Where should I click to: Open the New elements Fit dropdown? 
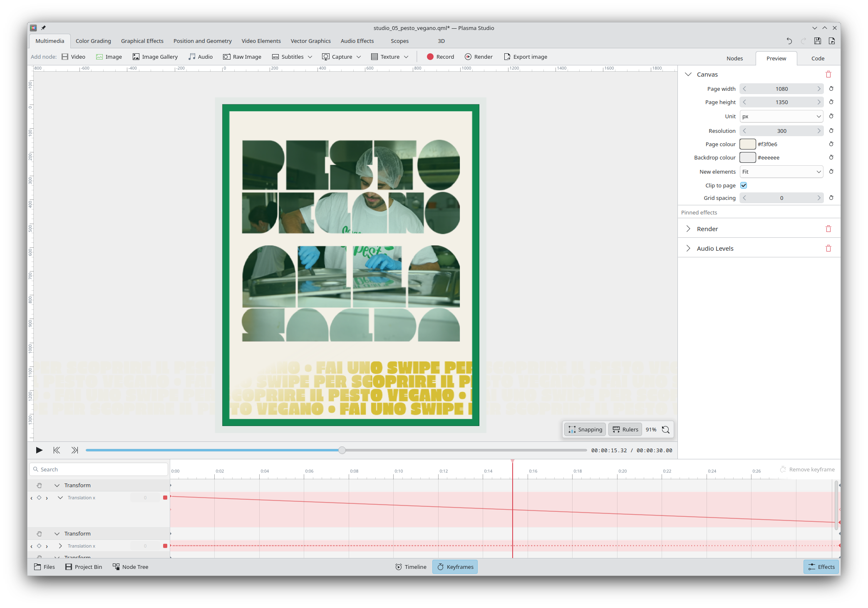[x=781, y=172]
